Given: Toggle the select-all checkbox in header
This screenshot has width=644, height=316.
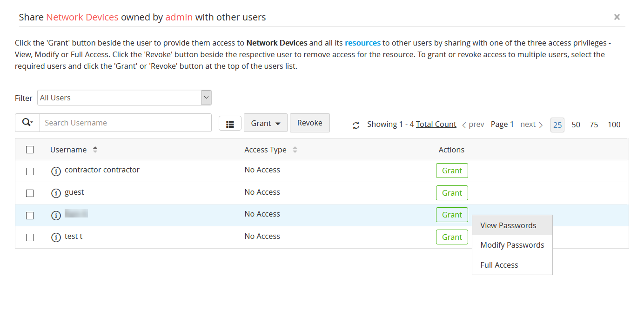Looking at the screenshot, I should tap(30, 150).
